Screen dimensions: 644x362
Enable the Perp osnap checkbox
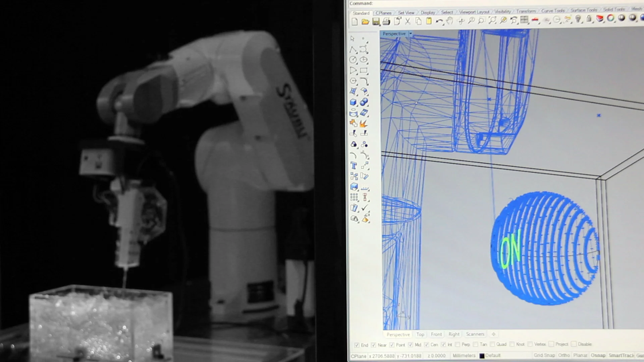(x=458, y=344)
